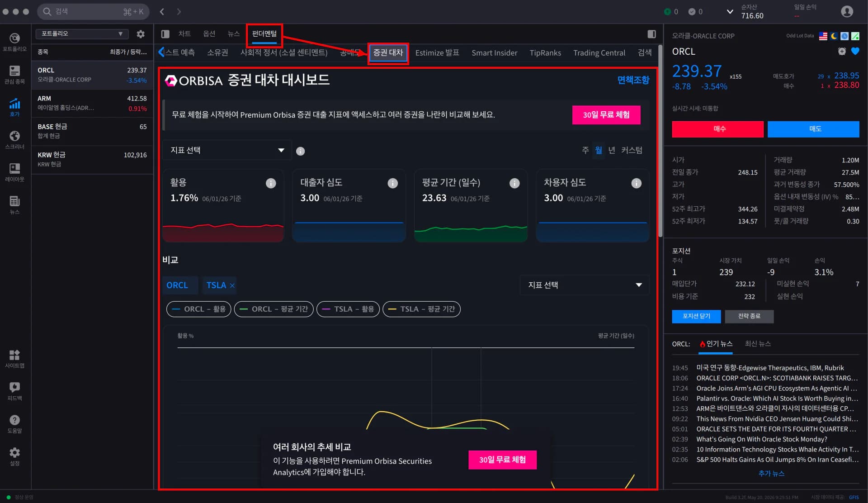Select the 월 (month) period option
This screenshot has height=503, width=868.
[x=599, y=150]
